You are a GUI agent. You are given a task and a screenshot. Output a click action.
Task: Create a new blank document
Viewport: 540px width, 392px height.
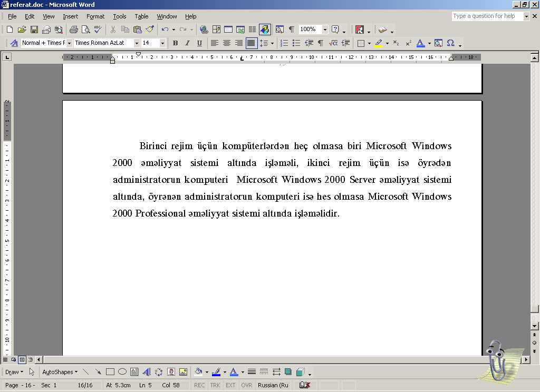coord(9,30)
